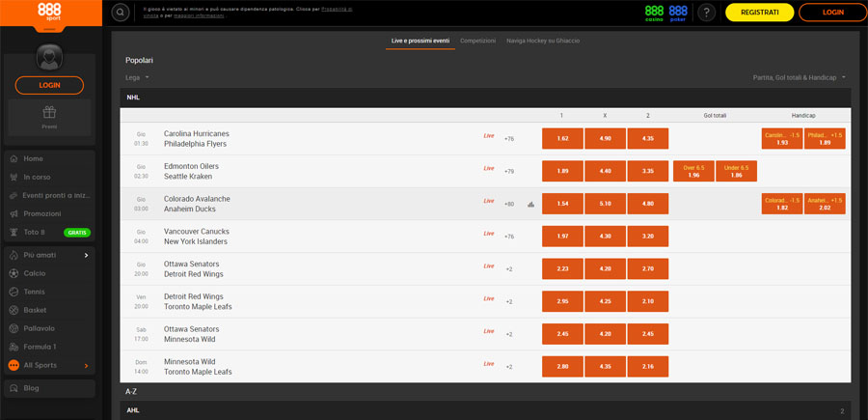Select New York Islanders odds 3.20
The width and height of the screenshot is (868, 420).
click(x=648, y=236)
